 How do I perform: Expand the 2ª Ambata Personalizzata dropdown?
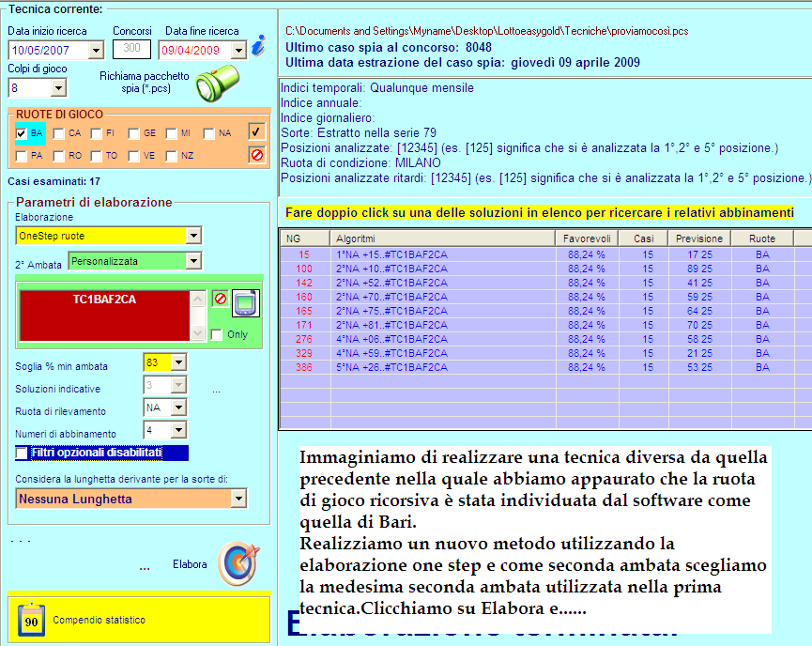click(x=193, y=261)
